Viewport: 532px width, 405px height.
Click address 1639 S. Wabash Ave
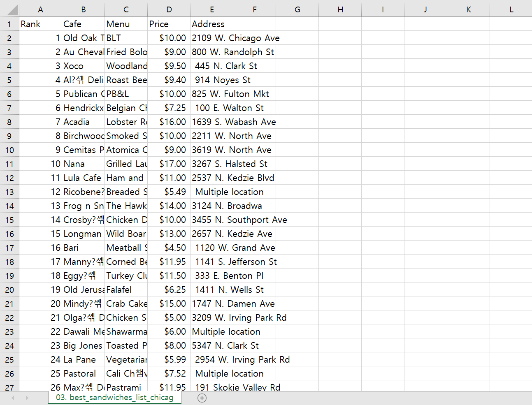click(234, 122)
